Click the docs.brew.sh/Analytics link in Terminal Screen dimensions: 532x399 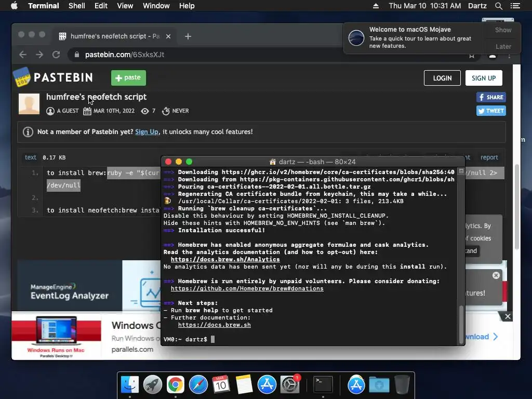coord(225,260)
